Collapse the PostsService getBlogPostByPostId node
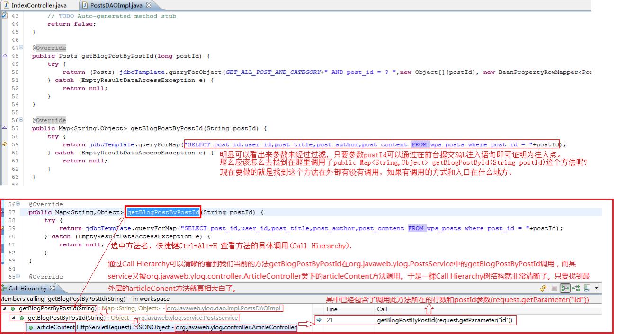Viewport: 644px width, 334px height. (13, 318)
